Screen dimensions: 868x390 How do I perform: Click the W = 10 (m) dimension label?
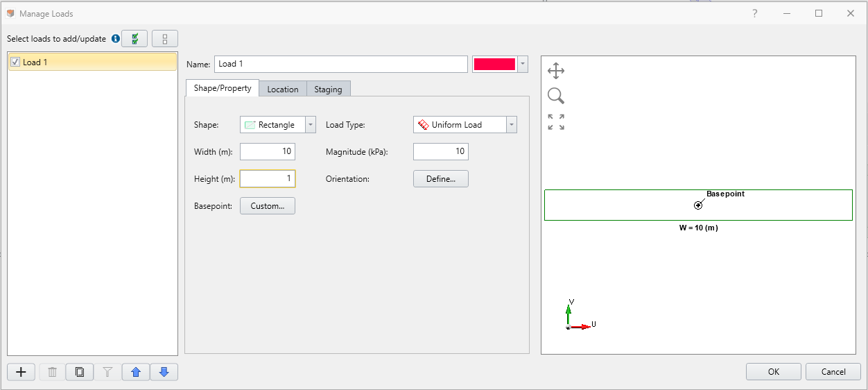(x=698, y=228)
